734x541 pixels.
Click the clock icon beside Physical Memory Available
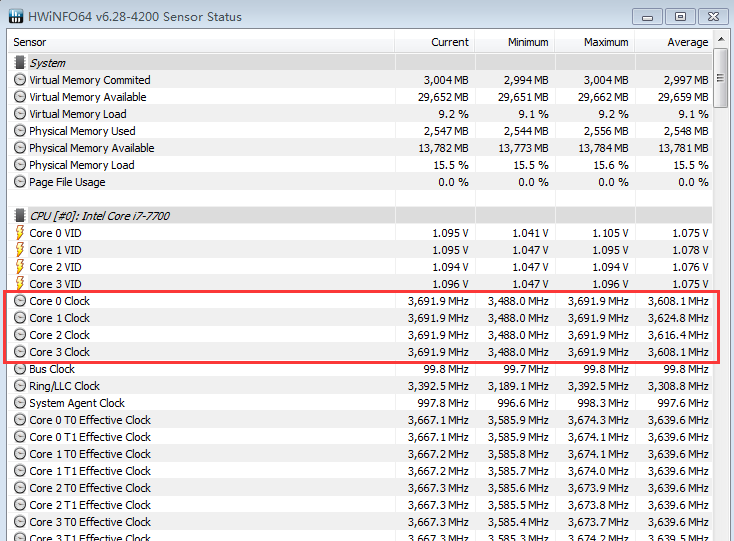pyautogui.click(x=20, y=148)
